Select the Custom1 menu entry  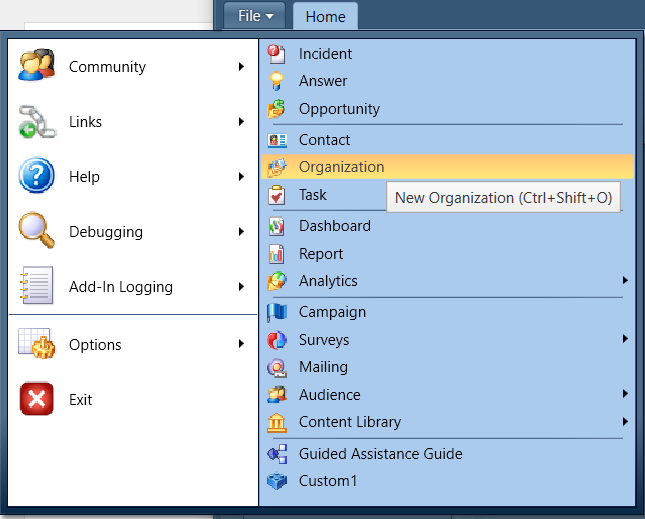click(448, 481)
